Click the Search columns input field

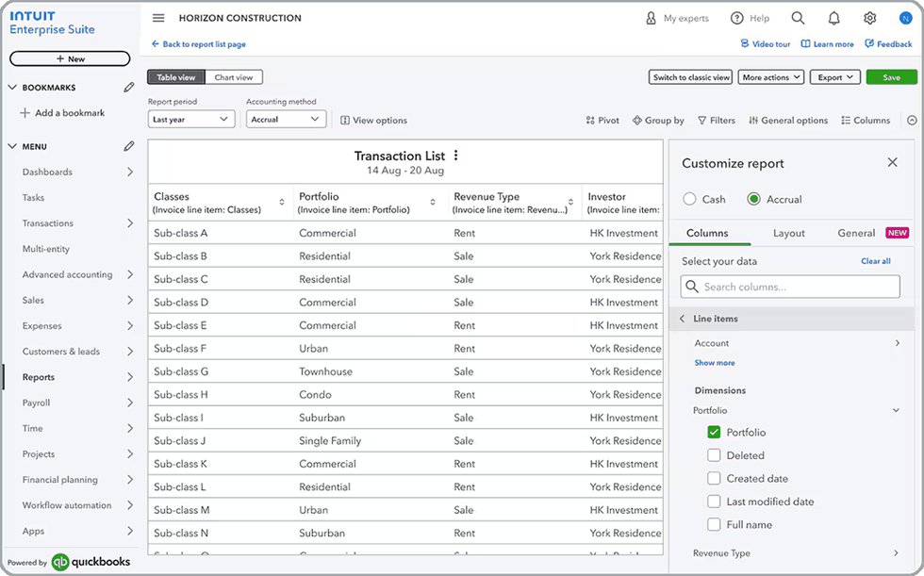[x=788, y=287]
